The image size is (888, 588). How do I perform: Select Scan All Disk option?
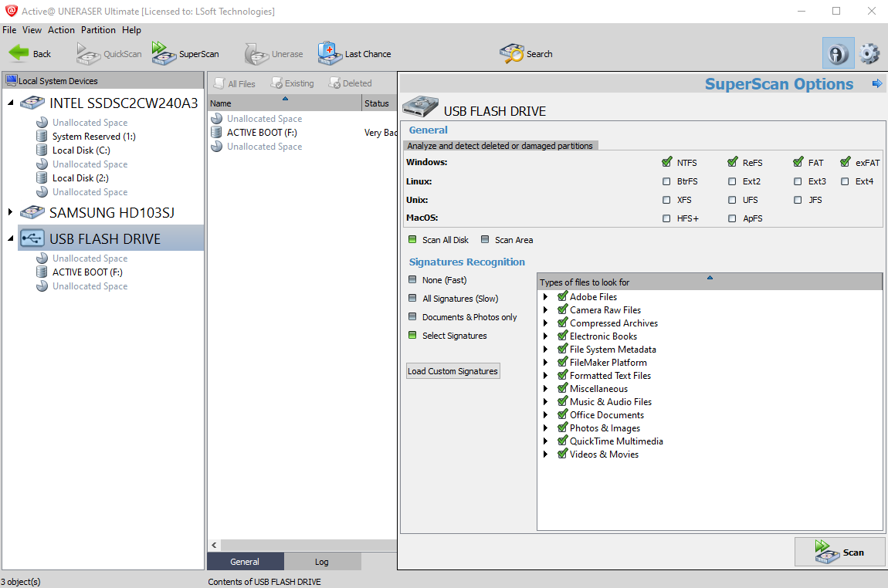point(412,239)
